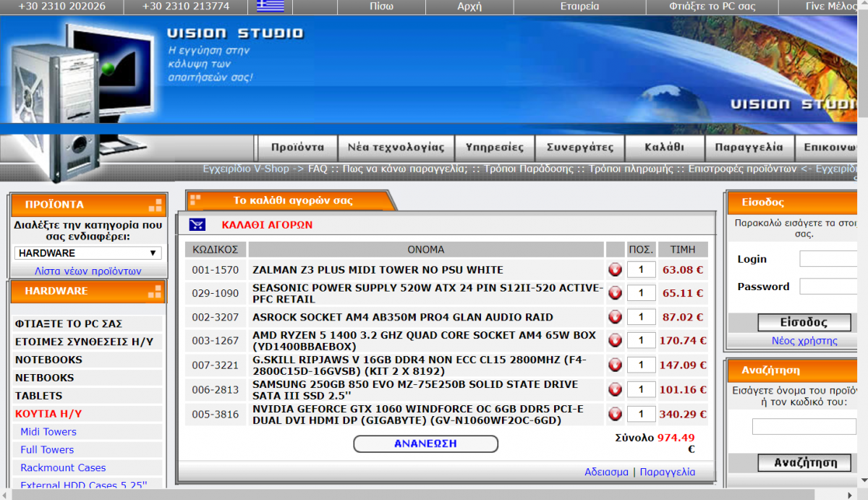Open Rackmount Cases subcategory
This screenshot has width=868, height=500.
point(63,468)
